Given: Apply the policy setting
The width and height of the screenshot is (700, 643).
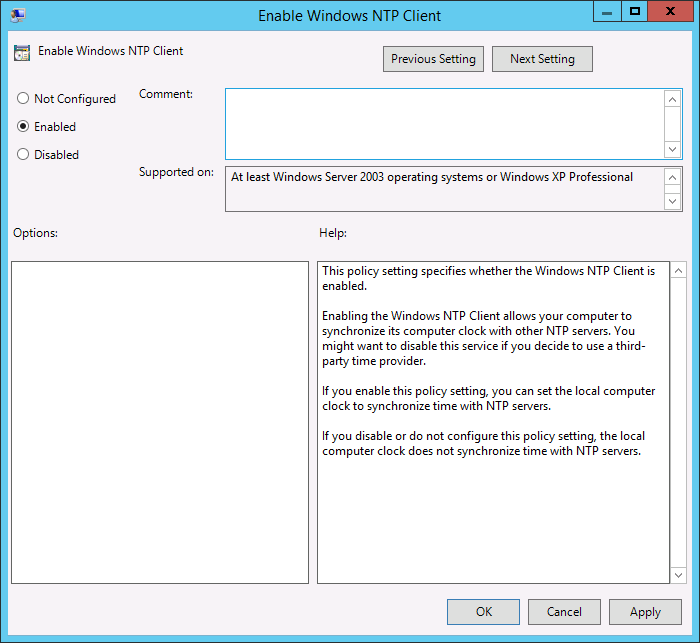Looking at the screenshot, I should [645, 612].
